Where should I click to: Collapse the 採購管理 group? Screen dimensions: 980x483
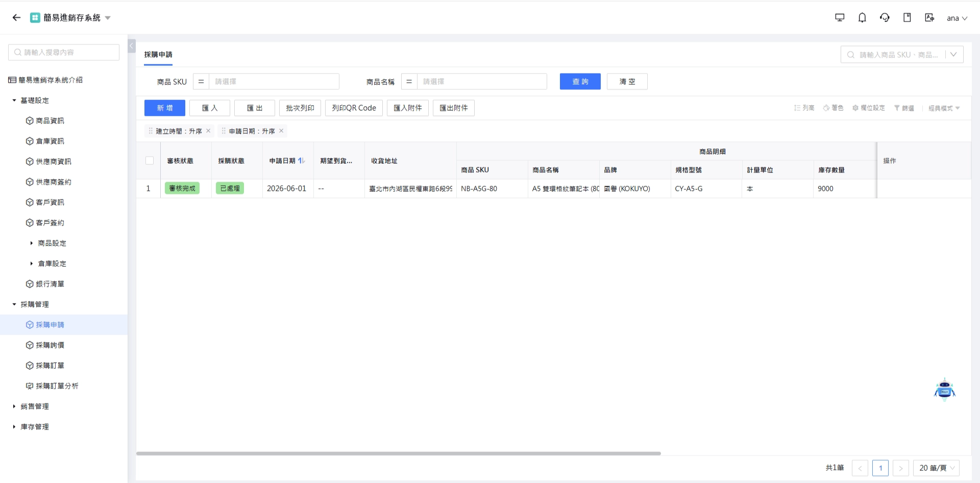(14, 304)
